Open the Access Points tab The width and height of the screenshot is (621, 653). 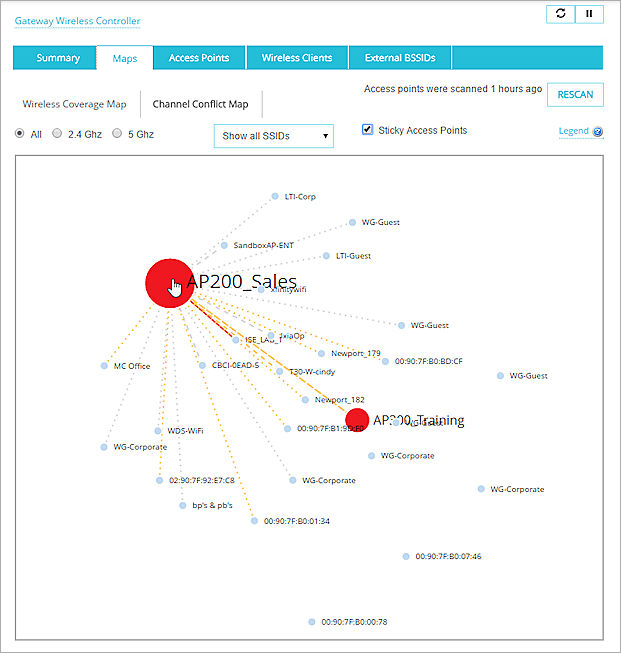(x=199, y=58)
